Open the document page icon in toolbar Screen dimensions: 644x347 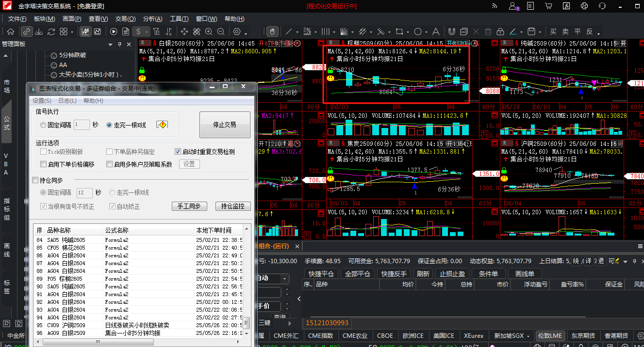click(125, 32)
